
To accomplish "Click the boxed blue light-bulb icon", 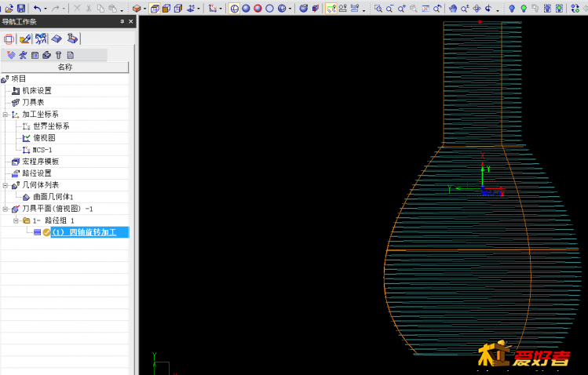I will 547,9.
